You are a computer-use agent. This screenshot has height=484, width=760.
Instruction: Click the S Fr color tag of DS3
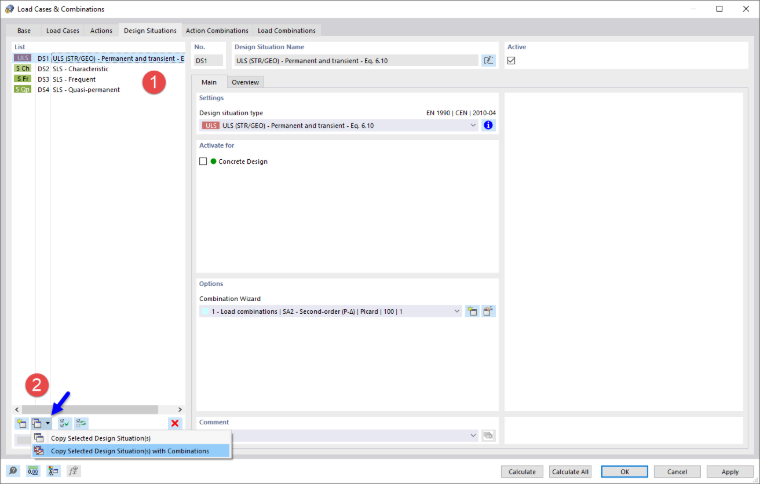pyautogui.click(x=22, y=78)
